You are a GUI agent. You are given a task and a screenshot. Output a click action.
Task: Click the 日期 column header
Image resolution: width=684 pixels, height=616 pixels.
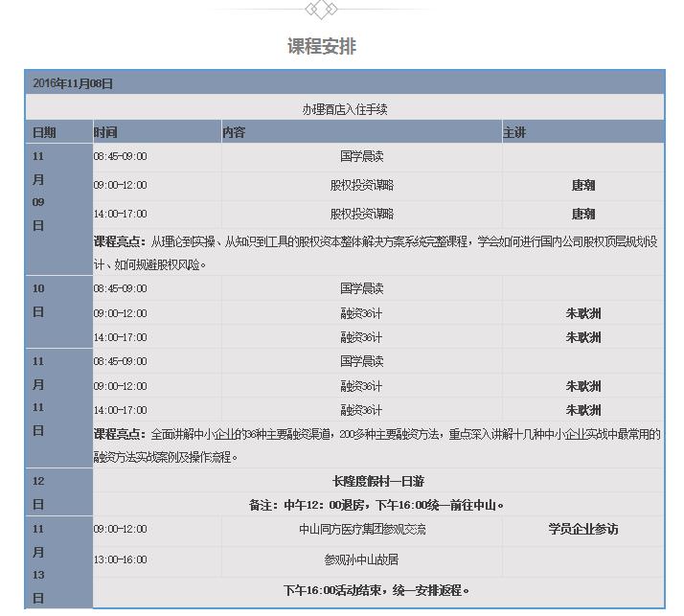(x=44, y=132)
